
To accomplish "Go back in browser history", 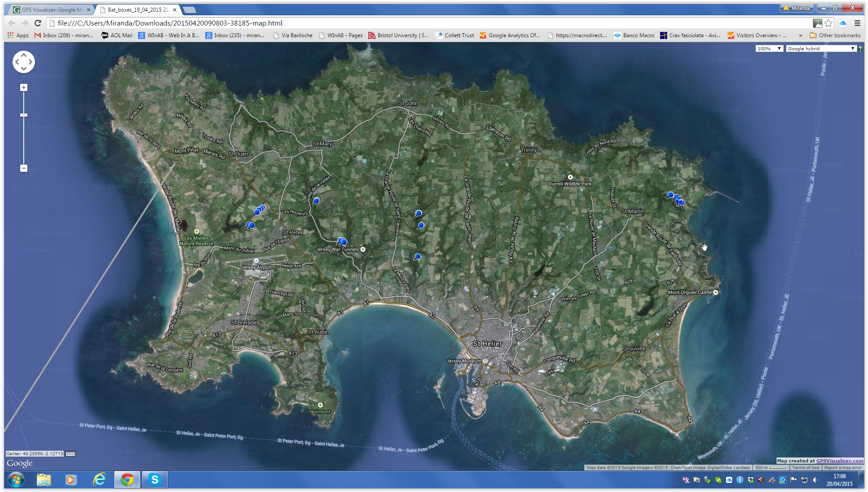I will (12, 23).
